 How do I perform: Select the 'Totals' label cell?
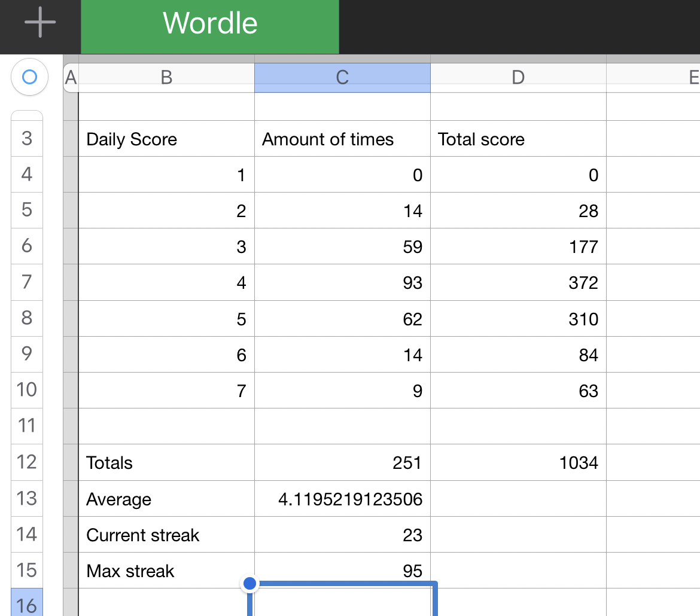[166, 462]
